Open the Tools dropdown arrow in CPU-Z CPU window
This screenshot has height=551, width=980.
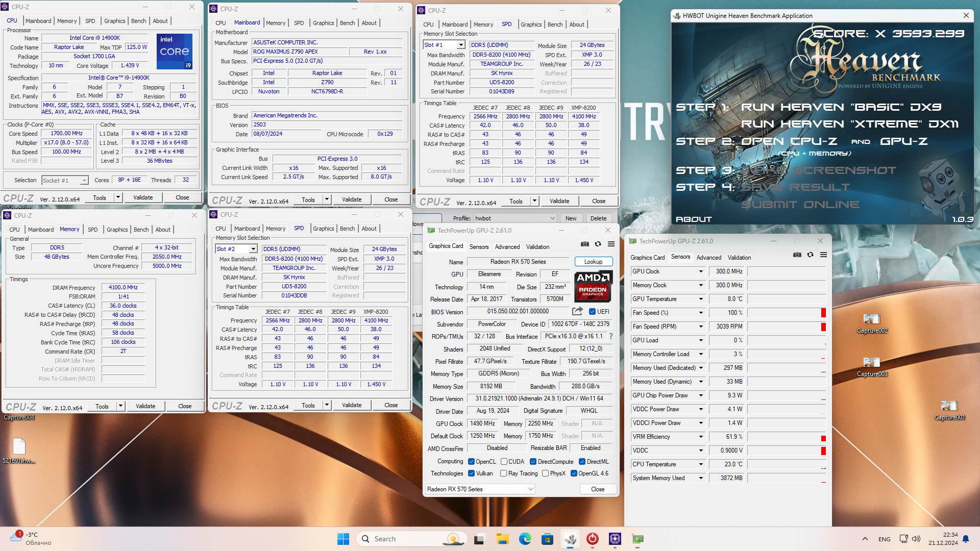pyautogui.click(x=118, y=197)
